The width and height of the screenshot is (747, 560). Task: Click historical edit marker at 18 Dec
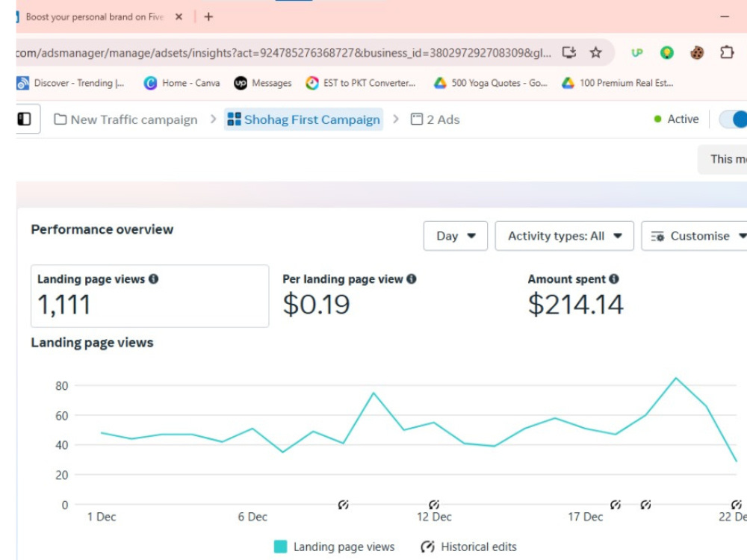tap(615, 504)
